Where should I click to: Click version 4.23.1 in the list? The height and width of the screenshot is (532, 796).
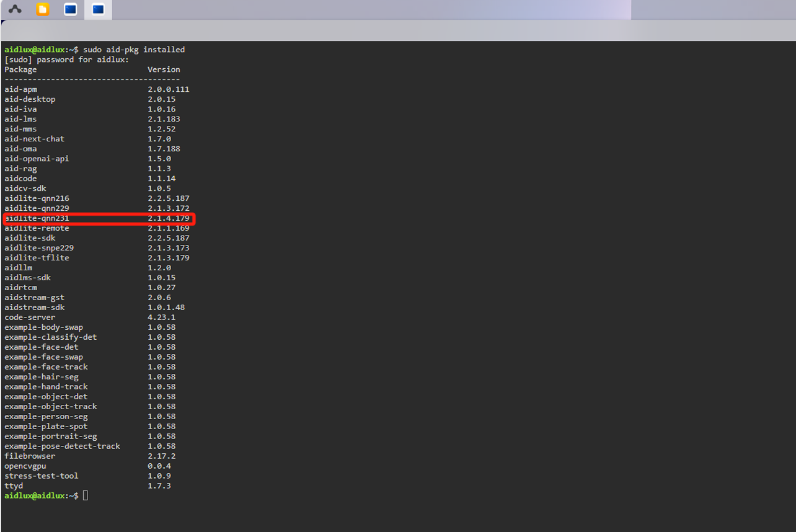coord(161,317)
